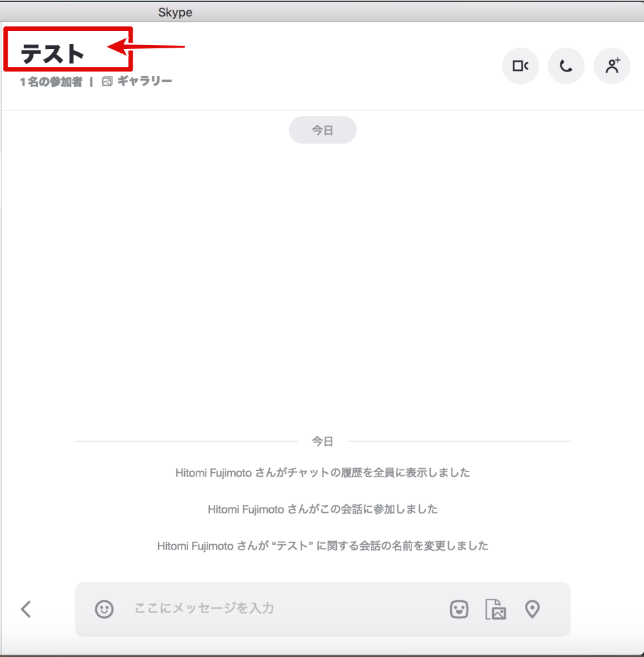Show the 1名の参加者 participant list
Image resolution: width=644 pixels, height=657 pixels.
(51, 81)
